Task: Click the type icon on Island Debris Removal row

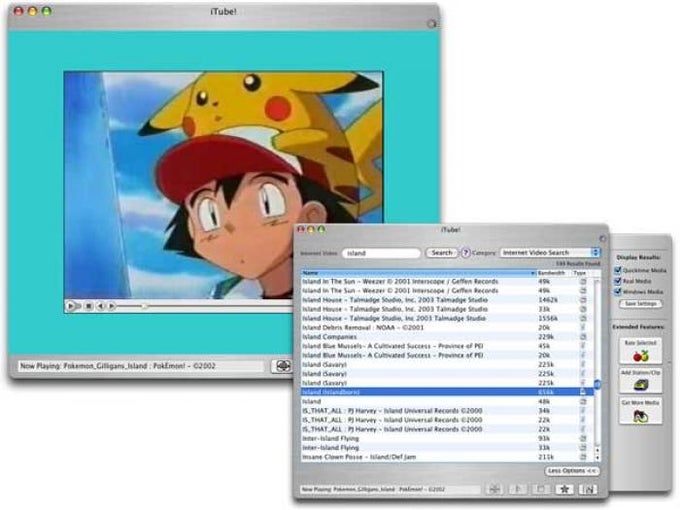Action: tap(583, 328)
